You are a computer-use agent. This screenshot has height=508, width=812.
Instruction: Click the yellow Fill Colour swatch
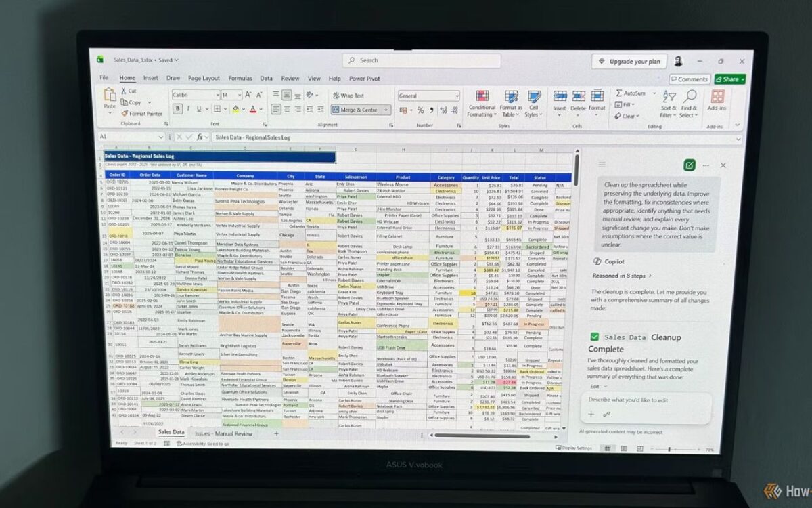click(x=235, y=109)
